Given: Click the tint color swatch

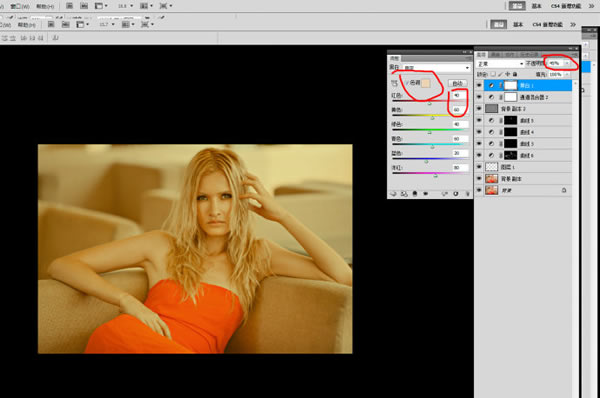Looking at the screenshot, I should pyautogui.click(x=426, y=83).
